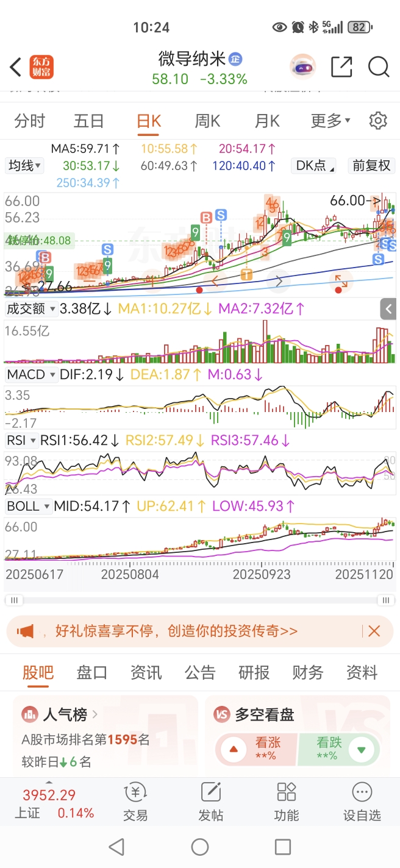Screen dimensions: 400x868
Task: Switch to 月K chart tab
Action: click(267, 121)
